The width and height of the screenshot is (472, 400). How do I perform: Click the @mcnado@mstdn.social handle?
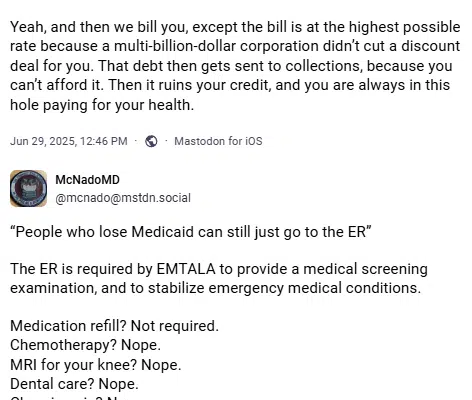coord(123,198)
